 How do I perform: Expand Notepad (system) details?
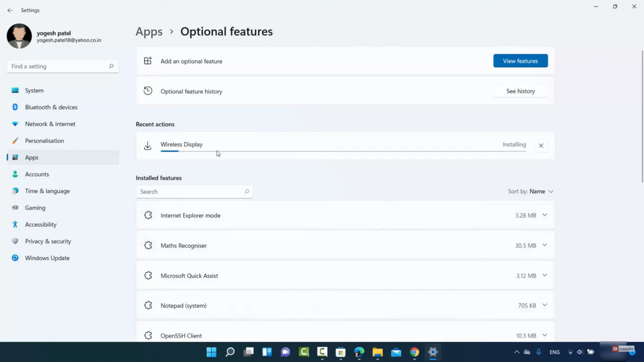545,305
